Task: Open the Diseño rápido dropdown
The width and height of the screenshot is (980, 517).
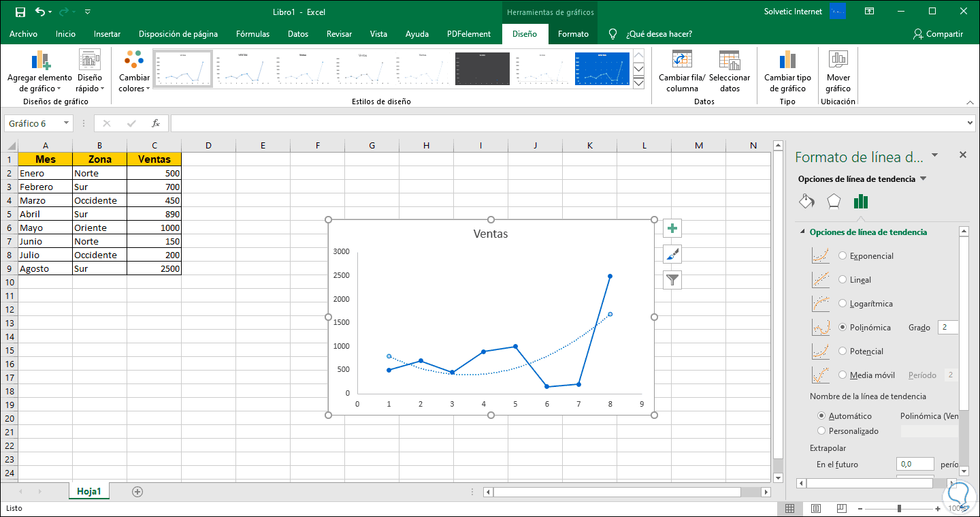Action: coord(90,71)
